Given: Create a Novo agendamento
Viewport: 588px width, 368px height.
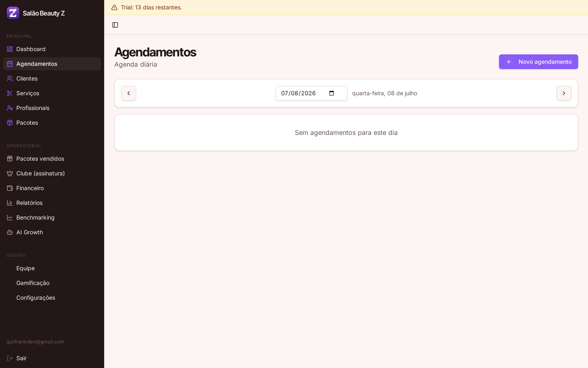Looking at the screenshot, I should point(538,62).
